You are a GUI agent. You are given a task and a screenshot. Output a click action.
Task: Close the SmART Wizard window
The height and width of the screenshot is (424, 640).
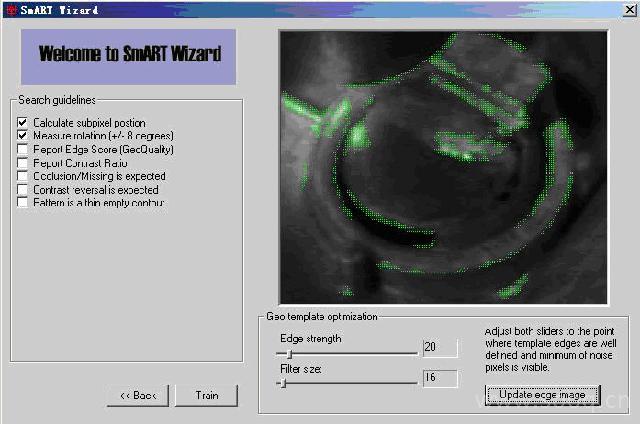(628, 8)
